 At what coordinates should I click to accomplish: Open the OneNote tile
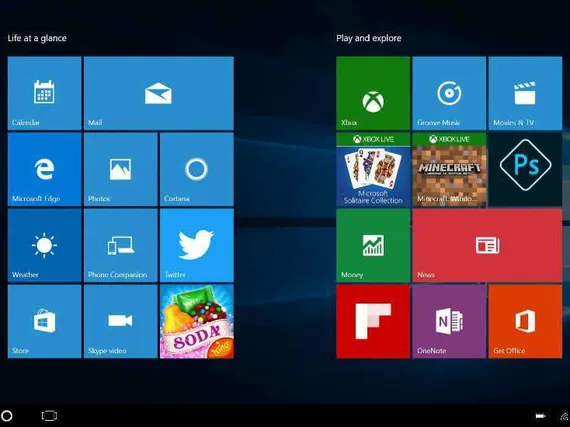[449, 321]
